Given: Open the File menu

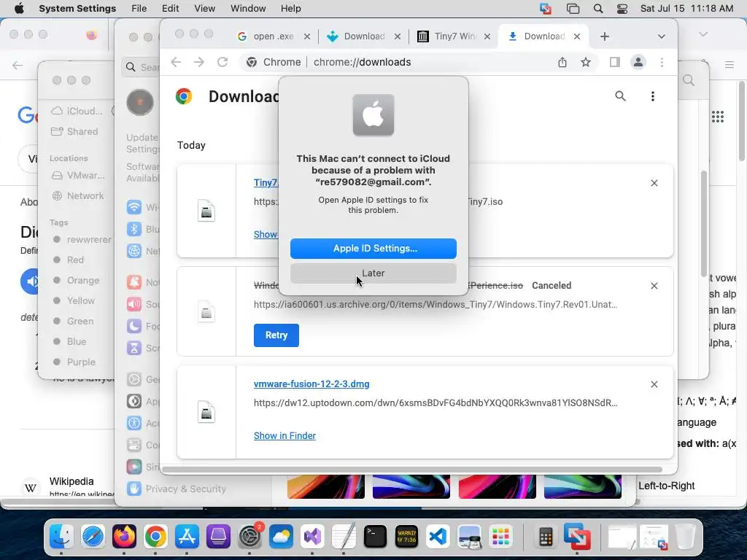Looking at the screenshot, I should pyautogui.click(x=139, y=9).
